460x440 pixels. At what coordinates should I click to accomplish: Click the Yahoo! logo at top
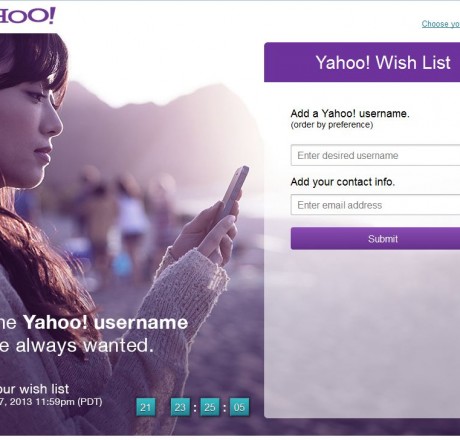point(27,15)
